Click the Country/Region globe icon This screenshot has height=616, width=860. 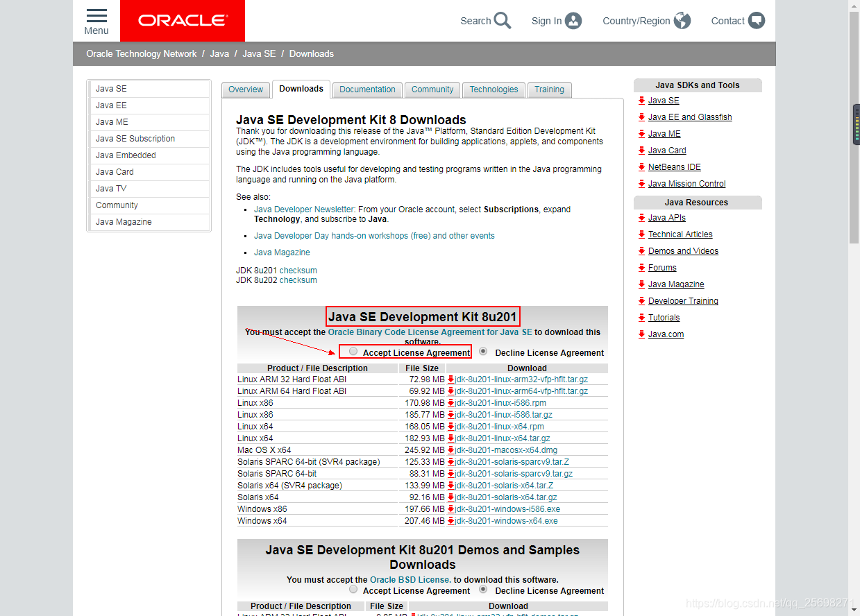[x=682, y=21]
